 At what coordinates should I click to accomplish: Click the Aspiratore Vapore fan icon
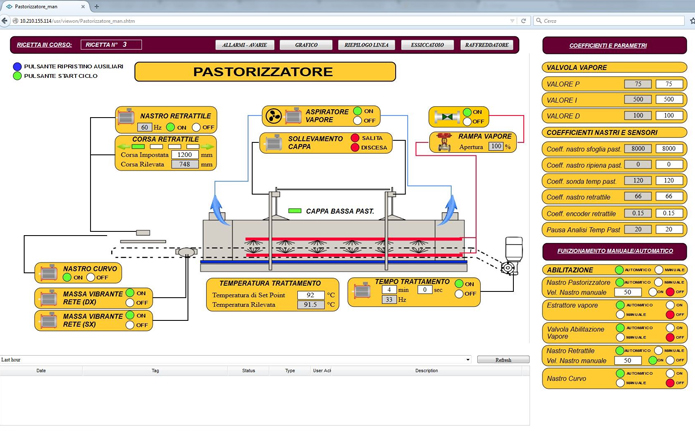(273, 117)
